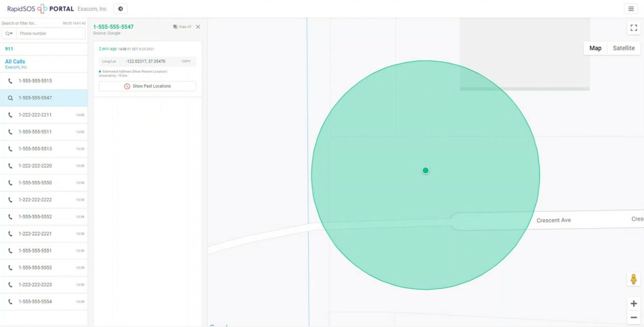Click the 911 filter label
The height and width of the screenshot is (327, 644).
tap(8, 49)
